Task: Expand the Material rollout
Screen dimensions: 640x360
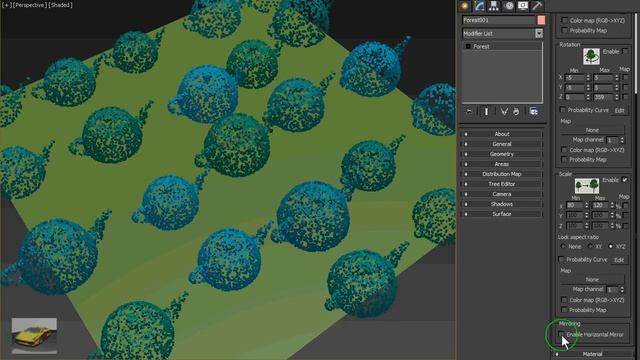Action: [x=592, y=354]
